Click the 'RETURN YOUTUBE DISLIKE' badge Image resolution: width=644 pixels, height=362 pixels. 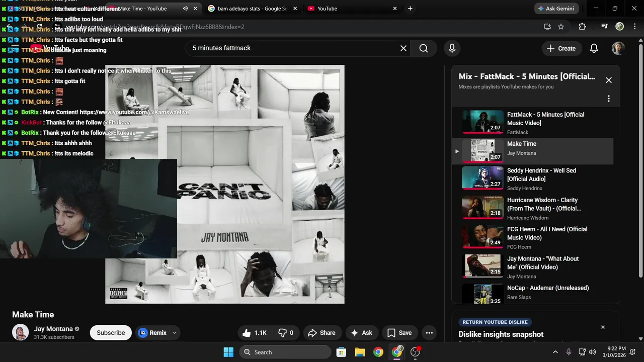(x=495, y=322)
